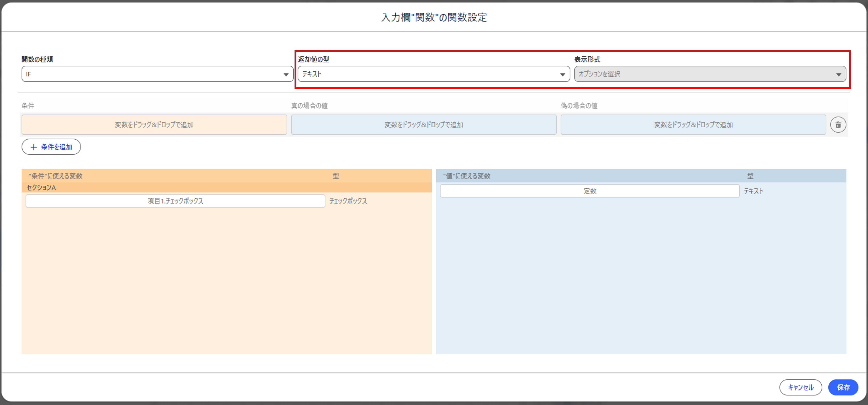Click the "値"に使える変数 panel header
The height and width of the screenshot is (405, 868).
(467, 176)
